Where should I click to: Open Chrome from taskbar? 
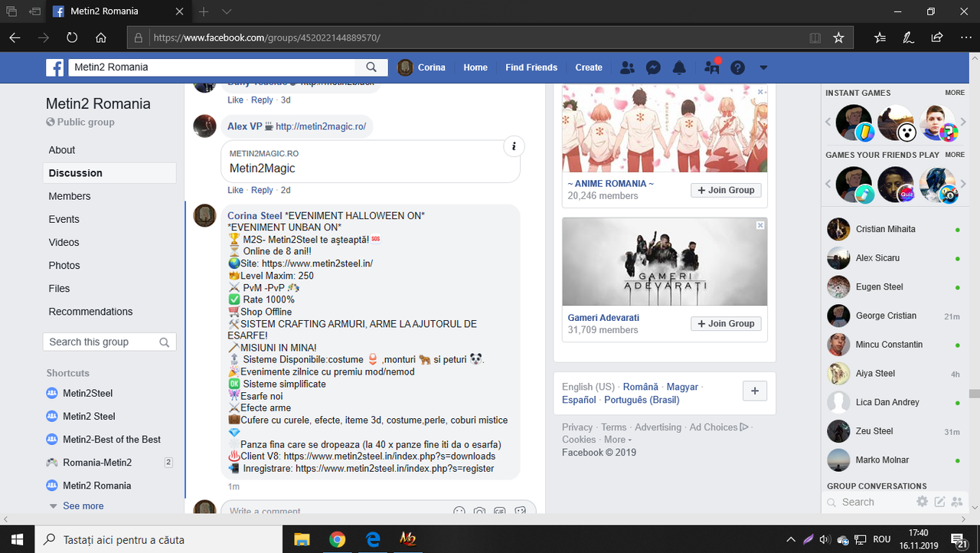click(x=337, y=539)
